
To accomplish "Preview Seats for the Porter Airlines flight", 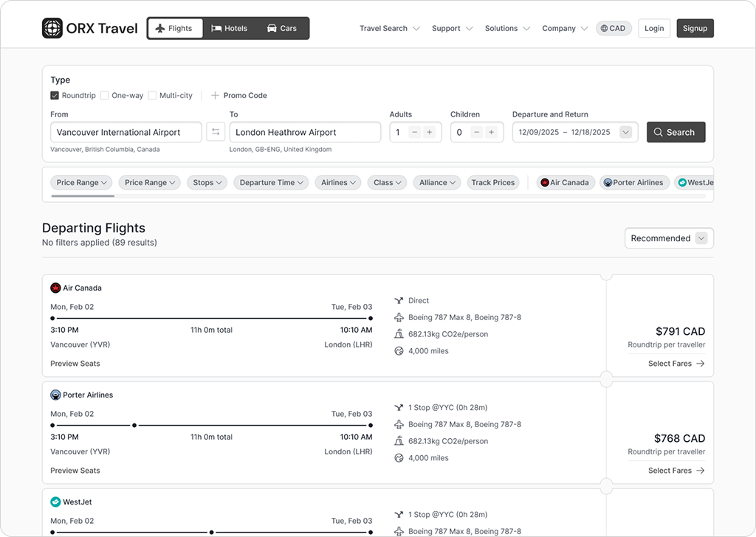I will click(x=75, y=471).
